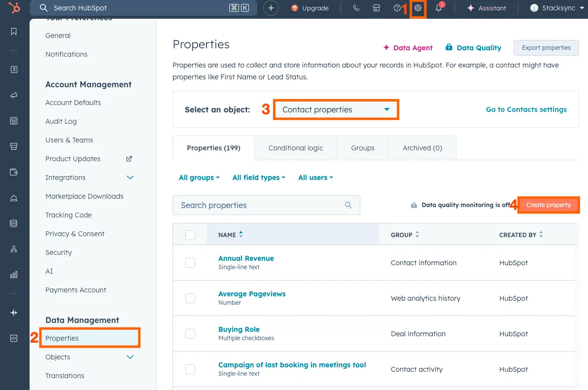Open the developer code icon in left rail
The image size is (588, 390).
(x=14, y=338)
